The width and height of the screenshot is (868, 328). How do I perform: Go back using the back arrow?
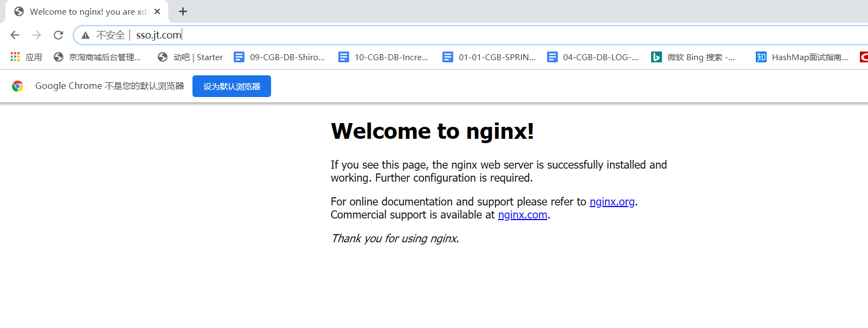[x=15, y=35]
